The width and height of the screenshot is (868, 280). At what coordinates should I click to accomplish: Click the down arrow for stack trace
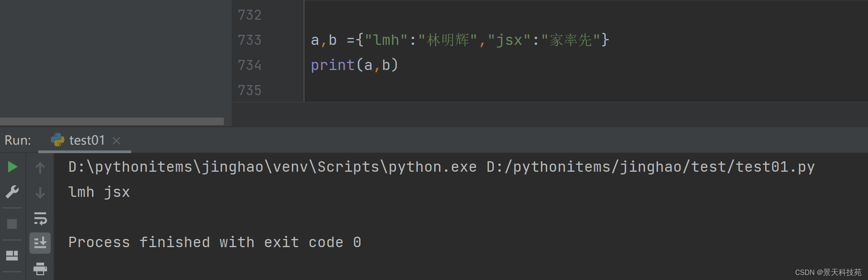[x=40, y=193]
